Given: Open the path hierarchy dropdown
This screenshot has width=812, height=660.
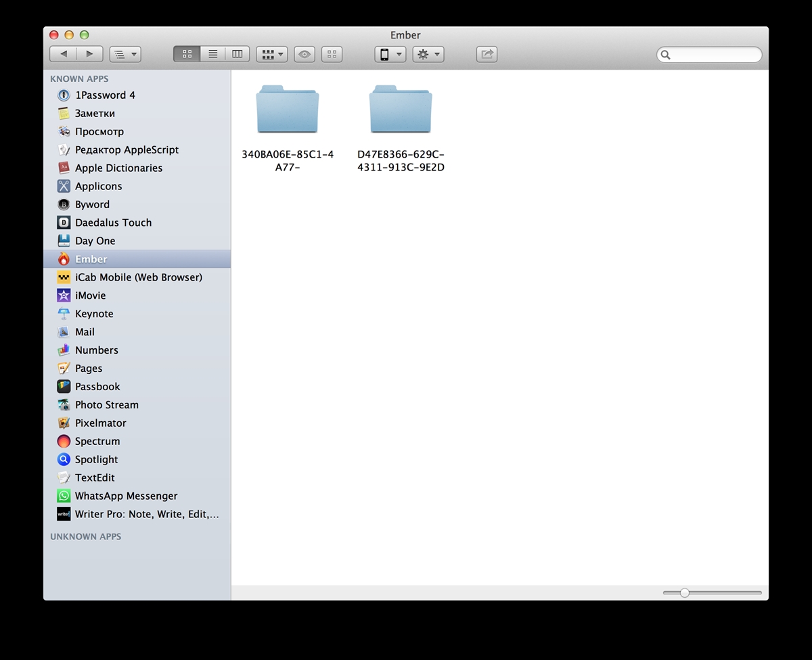Looking at the screenshot, I should tap(125, 54).
